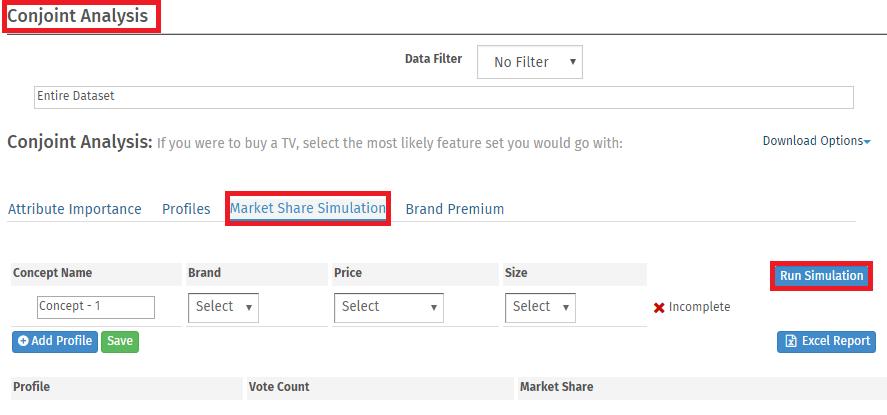
Task: Expand the Price Select dropdown
Action: click(389, 307)
